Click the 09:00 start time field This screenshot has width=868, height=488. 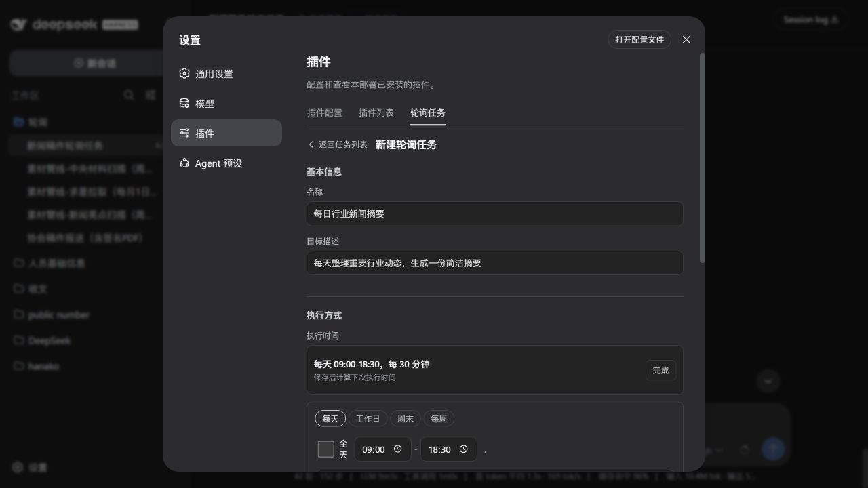[x=382, y=449]
